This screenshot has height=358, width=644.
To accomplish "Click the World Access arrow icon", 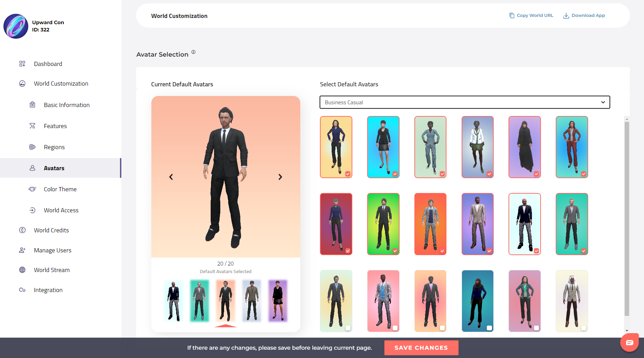I will [32, 210].
